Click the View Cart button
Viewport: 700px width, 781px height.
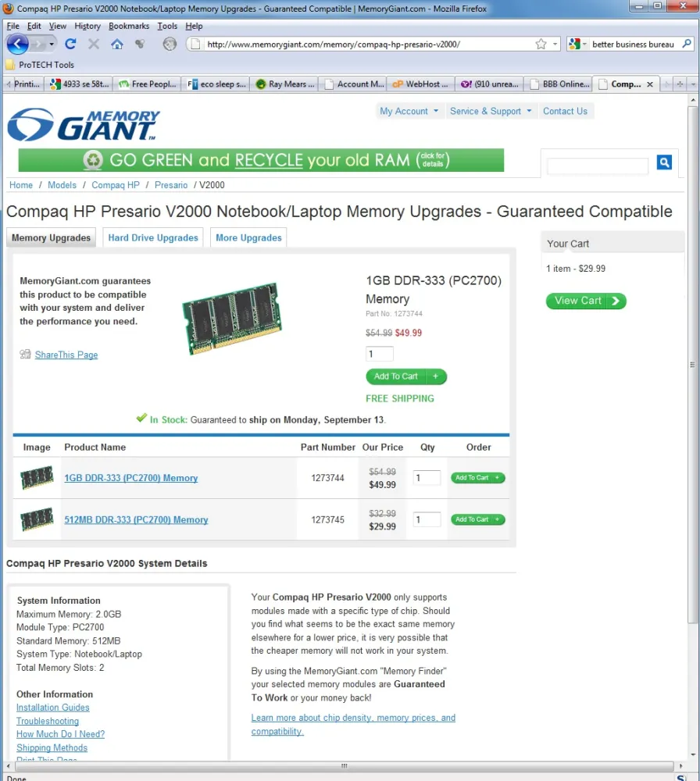tap(586, 301)
